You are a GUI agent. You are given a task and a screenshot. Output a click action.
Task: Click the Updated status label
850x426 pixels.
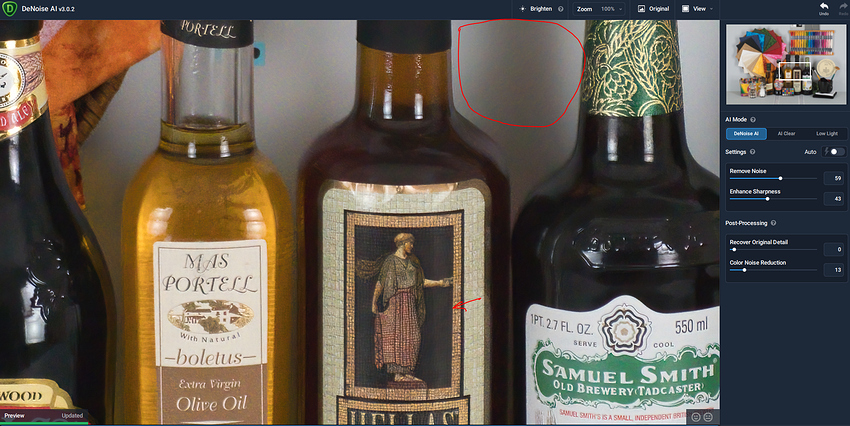coord(72,416)
